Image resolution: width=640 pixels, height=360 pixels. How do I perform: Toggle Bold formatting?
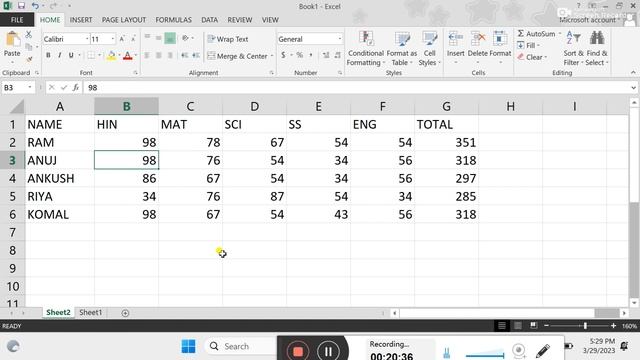pyautogui.click(x=48, y=55)
